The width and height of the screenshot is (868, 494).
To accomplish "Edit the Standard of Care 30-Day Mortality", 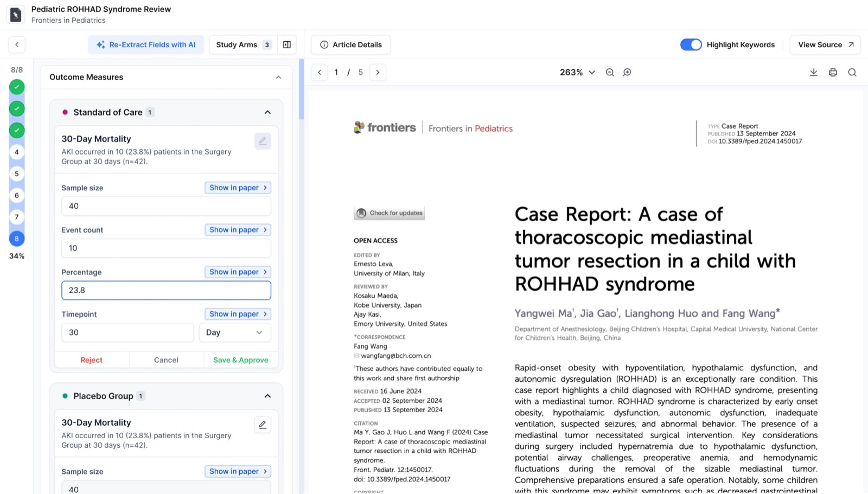I will 263,141.
